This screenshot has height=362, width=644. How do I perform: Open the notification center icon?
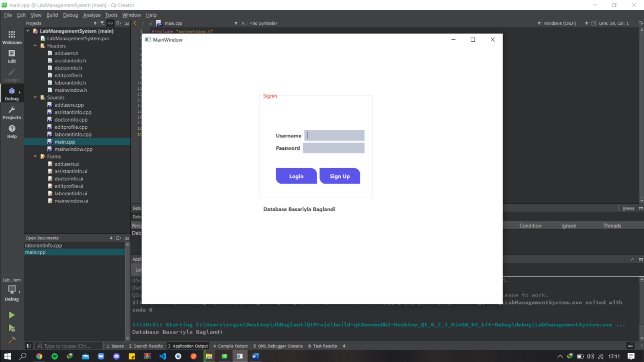click(x=631, y=356)
